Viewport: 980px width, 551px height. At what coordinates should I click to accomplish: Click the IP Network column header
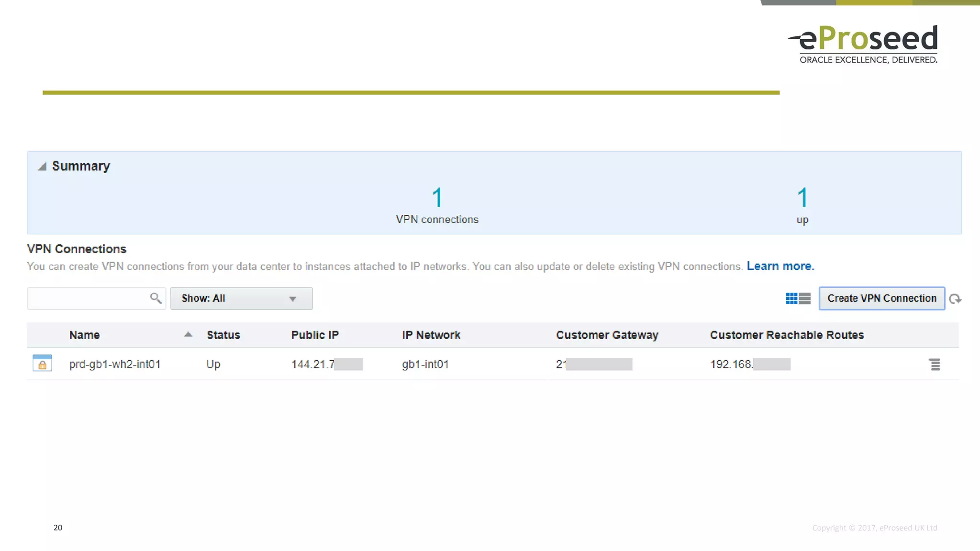431,335
